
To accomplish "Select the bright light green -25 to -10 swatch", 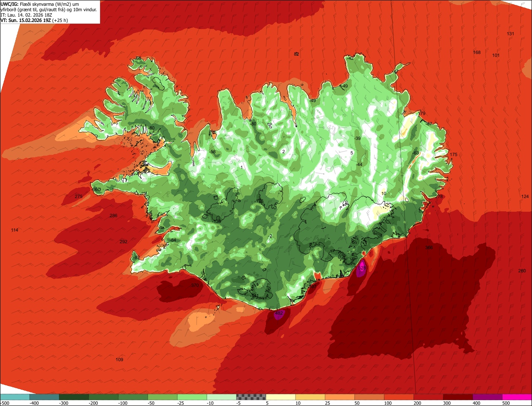I will (192, 396).
